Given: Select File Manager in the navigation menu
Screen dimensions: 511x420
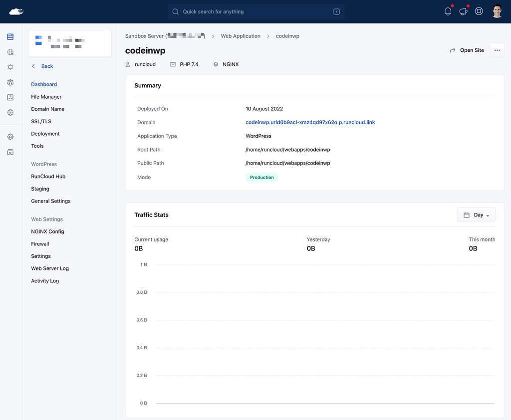Looking at the screenshot, I should 46,96.
